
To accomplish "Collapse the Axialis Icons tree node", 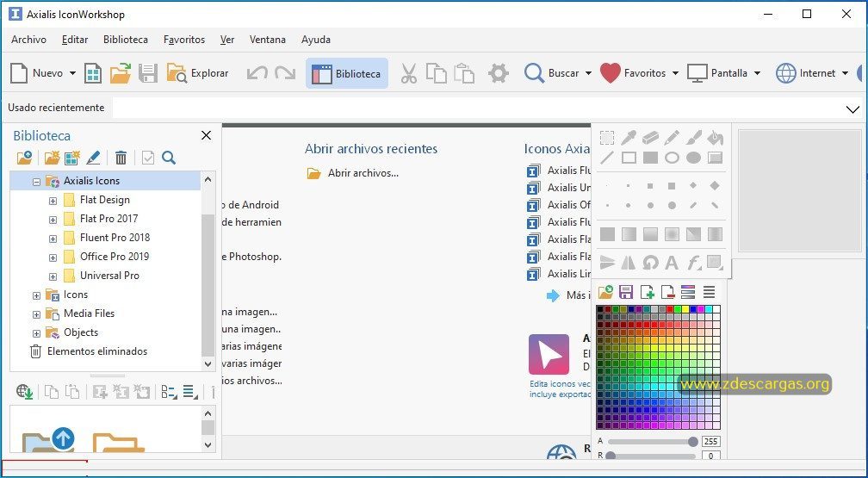I will 36,181.
